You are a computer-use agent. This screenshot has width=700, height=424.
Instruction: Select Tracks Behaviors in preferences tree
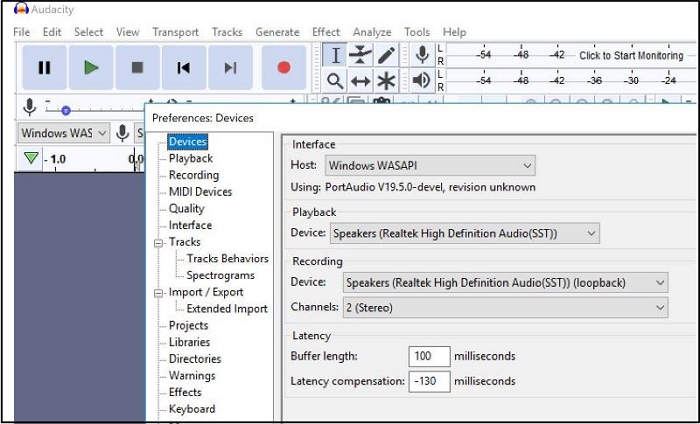click(x=227, y=259)
